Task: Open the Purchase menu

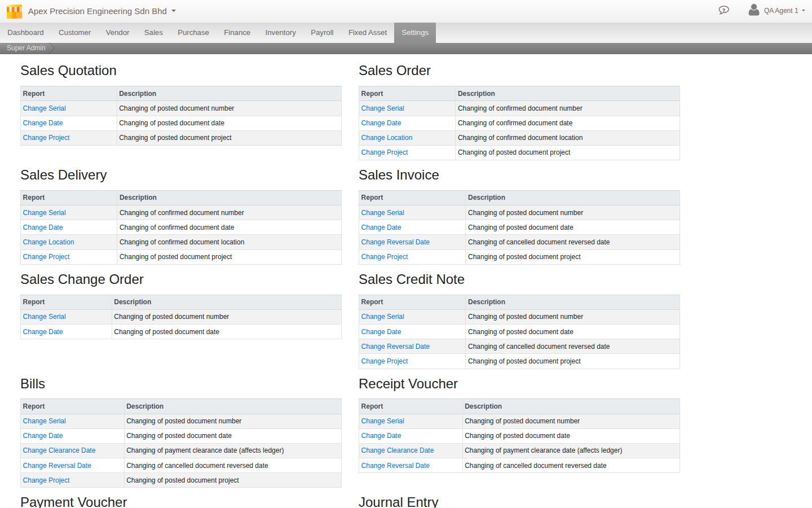Action: 193,33
